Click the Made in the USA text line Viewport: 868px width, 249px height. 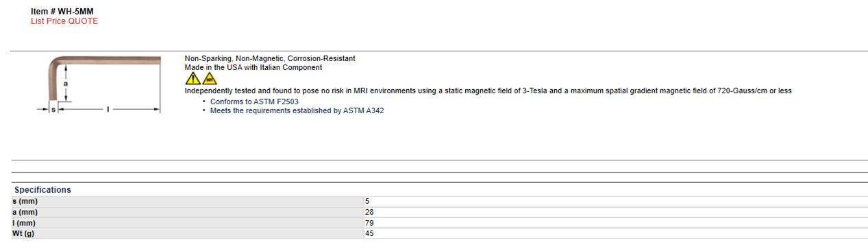(x=253, y=68)
